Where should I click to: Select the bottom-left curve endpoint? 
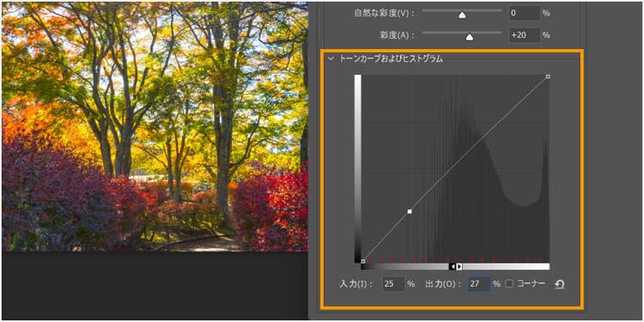point(363,261)
